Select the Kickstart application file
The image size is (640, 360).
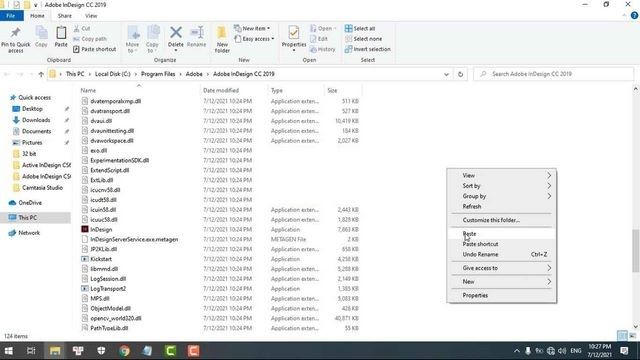click(x=101, y=259)
